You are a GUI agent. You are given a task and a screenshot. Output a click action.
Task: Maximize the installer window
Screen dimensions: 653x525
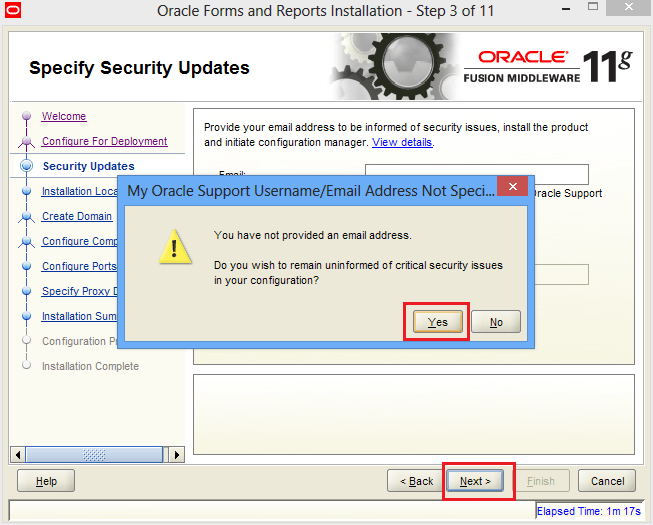593,7
